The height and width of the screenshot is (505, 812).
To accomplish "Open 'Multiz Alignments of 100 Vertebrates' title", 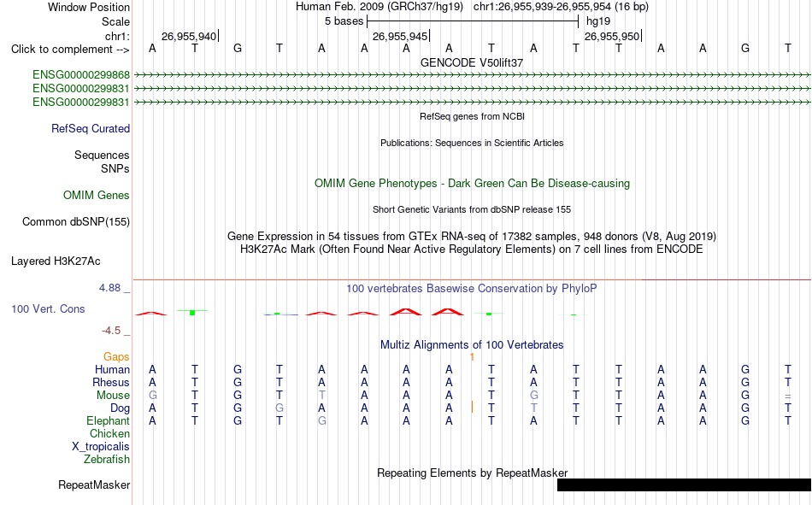I will [472, 345].
